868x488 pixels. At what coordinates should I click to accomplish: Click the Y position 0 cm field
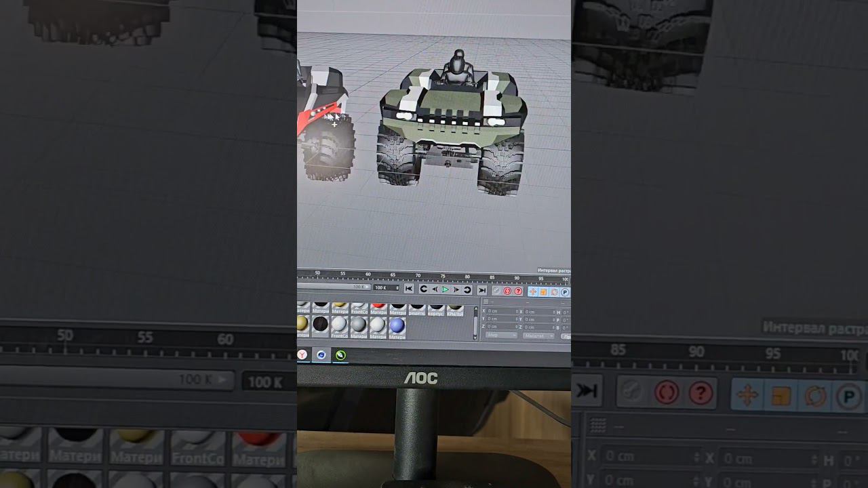pyautogui.click(x=502, y=319)
